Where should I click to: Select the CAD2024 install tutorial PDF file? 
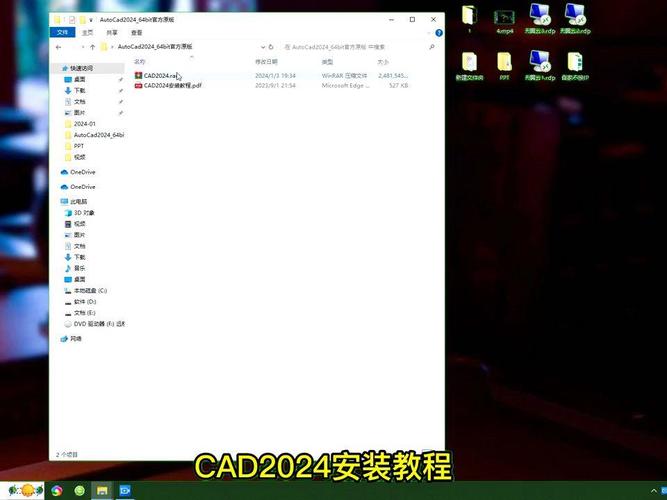coord(168,86)
